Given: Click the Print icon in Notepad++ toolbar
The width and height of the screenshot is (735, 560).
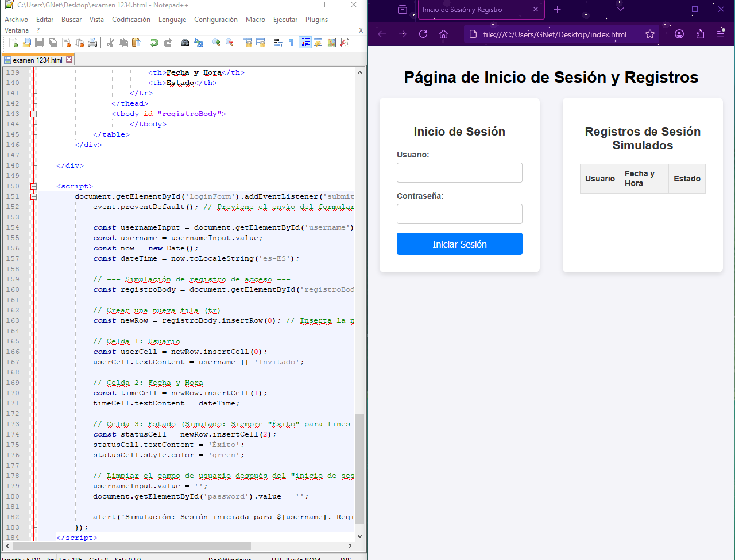Looking at the screenshot, I should pos(92,43).
